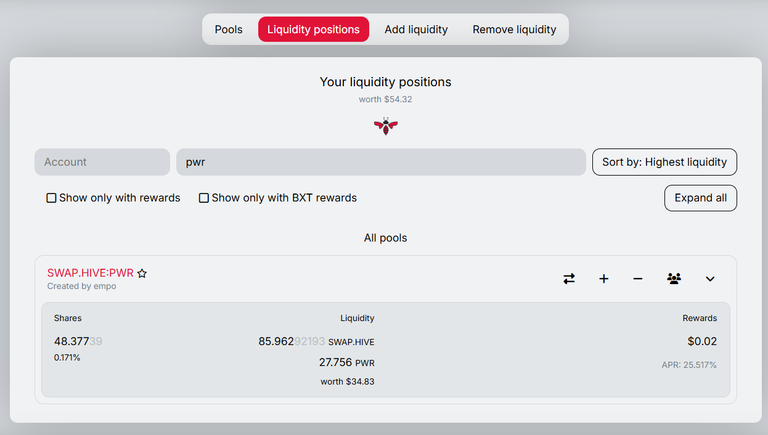Click the swap arrows icon for SWAP.HIVE:PWR
Image resolution: width=768 pixels, height=435 pixels.
(569, 279)
